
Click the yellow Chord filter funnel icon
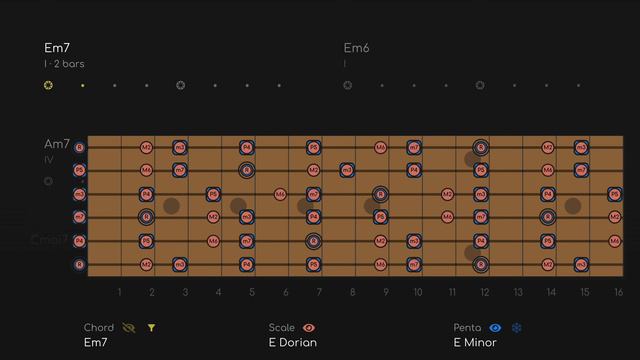[x=151, y=328]
